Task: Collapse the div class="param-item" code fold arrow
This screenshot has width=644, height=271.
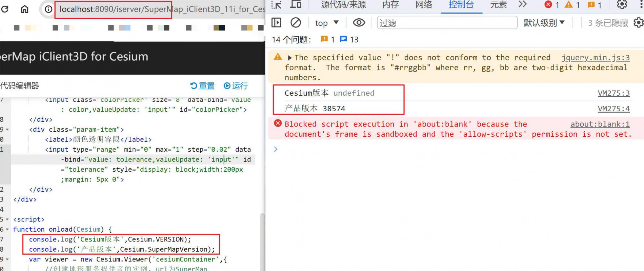Action: (7, 130)
